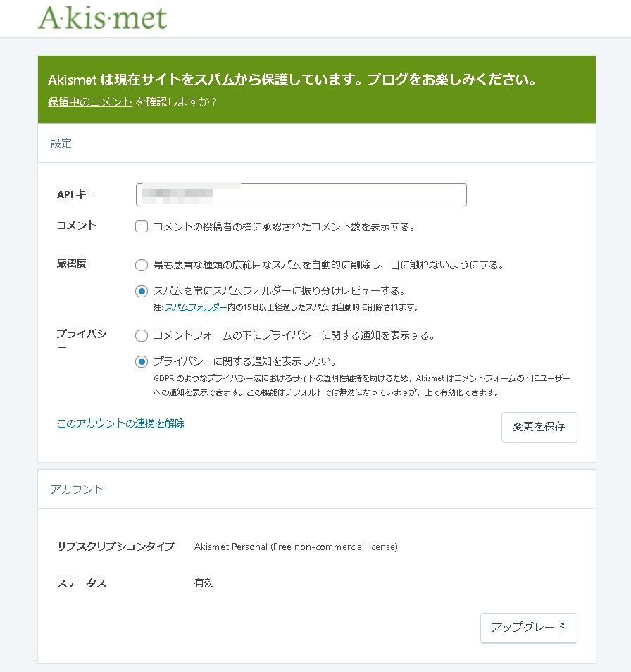The width and height of the screenshot is (631, 672).
Task: Click the green Akismet protection banner heading
Action: (x=292, y=80)
